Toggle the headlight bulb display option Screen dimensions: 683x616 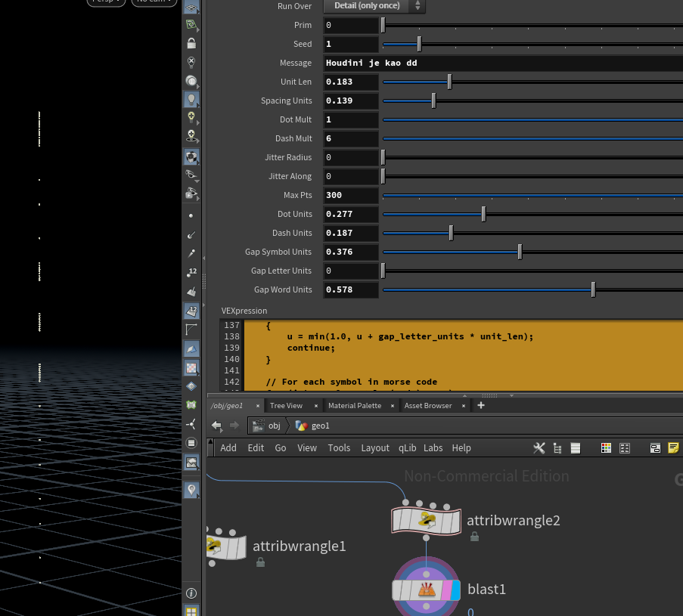coord(191,99)
